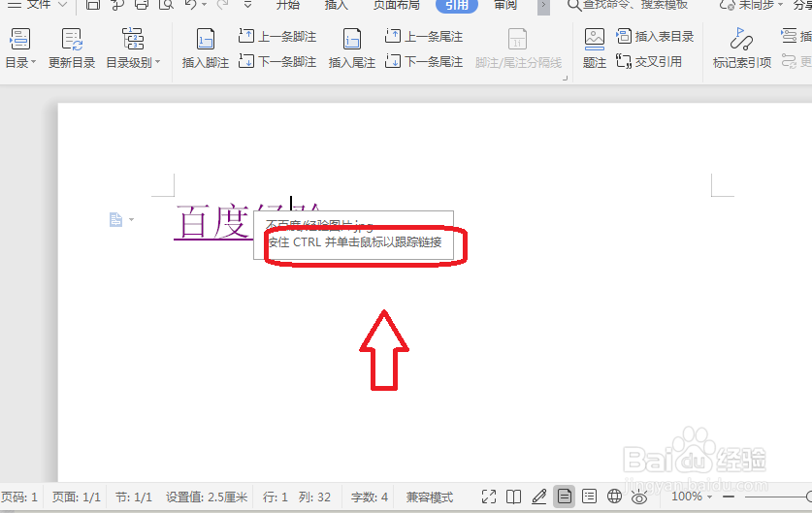Switch to the 审阅 tab

pos(505,5)
